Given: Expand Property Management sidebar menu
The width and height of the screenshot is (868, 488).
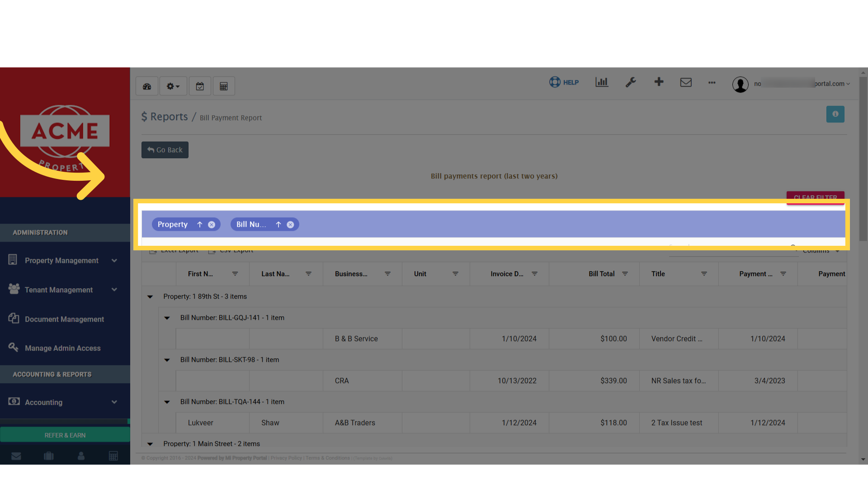Looking at the screenshot, I should pyautogui.click(x=65, y=261).
